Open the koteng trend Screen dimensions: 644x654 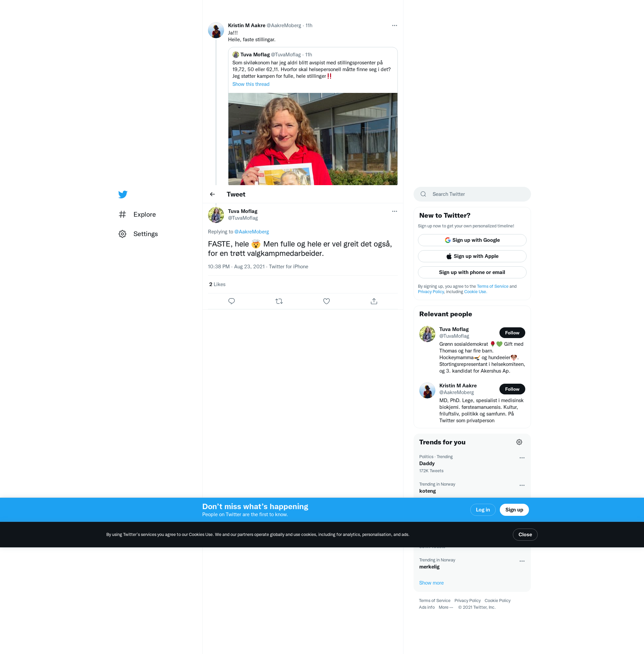(x=428, y=491)
